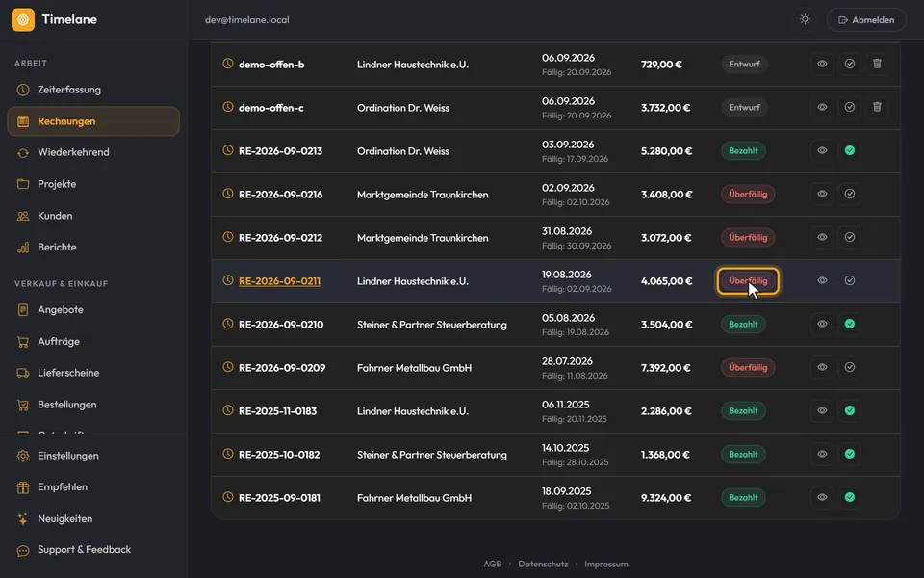
Task: View invoice RE-2025-11-0183 with eye icon
Action: point(822,410)
